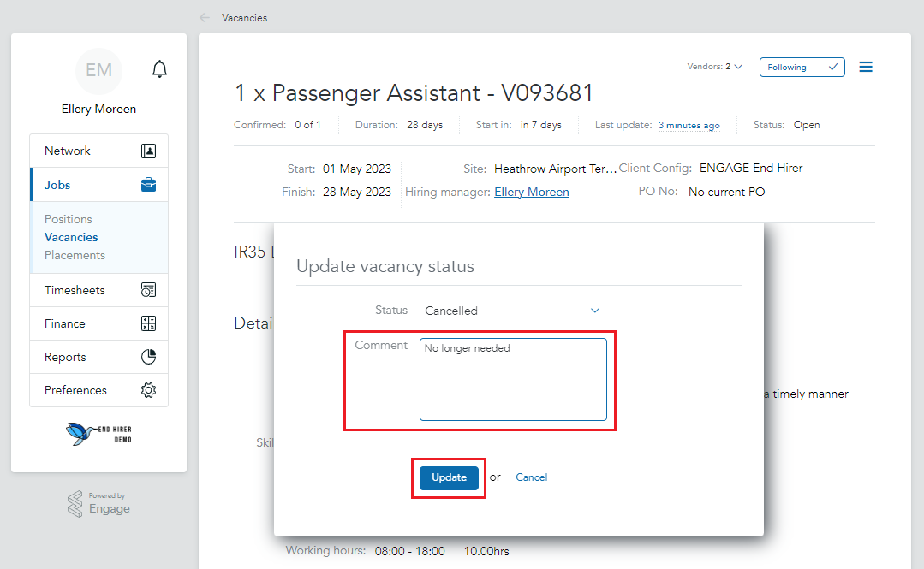Click the Update vacancy status heading

click(x=385, y=266)
